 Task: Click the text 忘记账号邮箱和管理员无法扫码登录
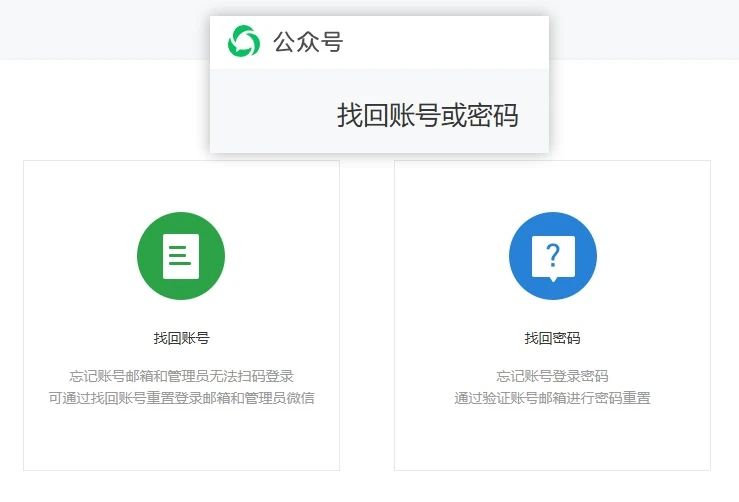coord(181,376)
